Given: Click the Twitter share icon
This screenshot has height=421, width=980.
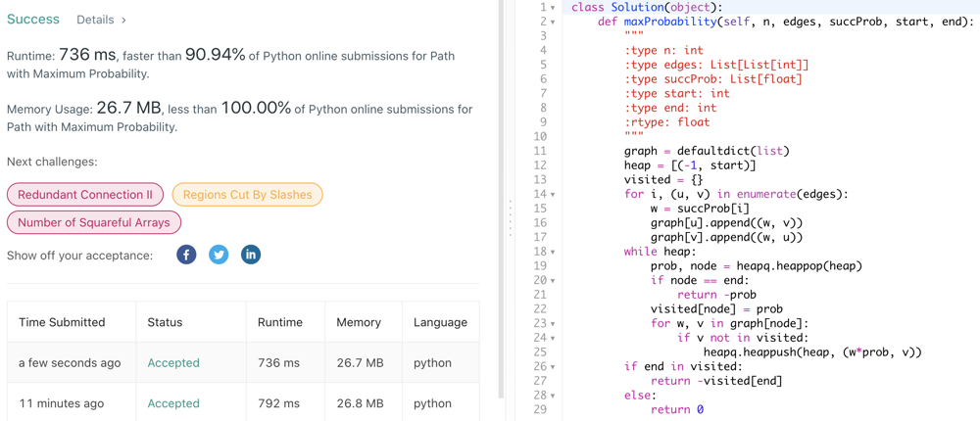Looking at the screenshot, I should [219, 255].
